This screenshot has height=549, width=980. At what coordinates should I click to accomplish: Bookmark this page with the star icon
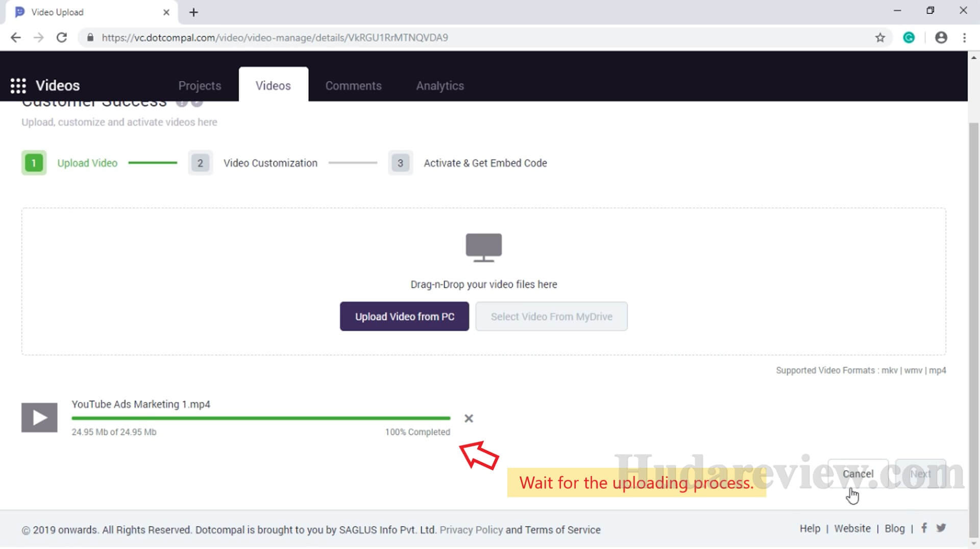pyautogui.click(x=880, y=37)
